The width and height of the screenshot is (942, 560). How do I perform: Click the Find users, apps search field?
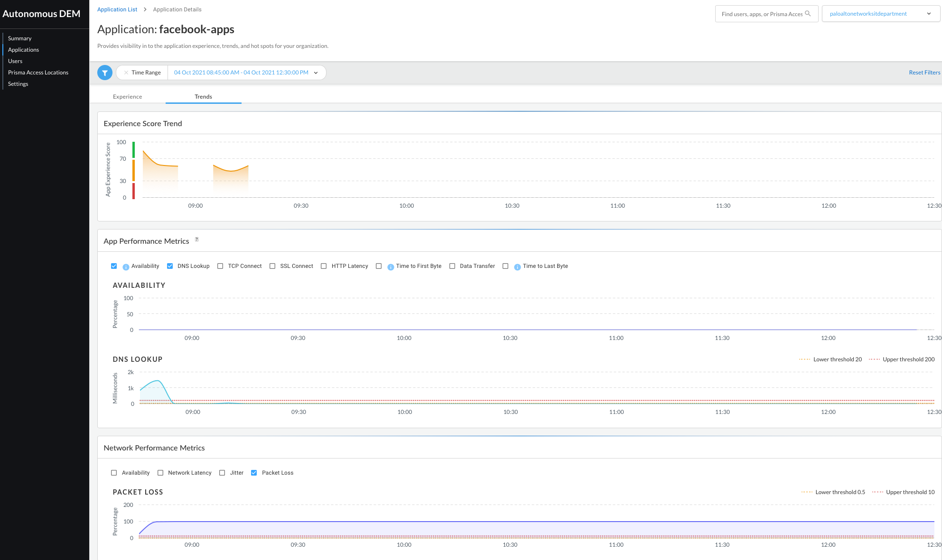click(766, 14)
